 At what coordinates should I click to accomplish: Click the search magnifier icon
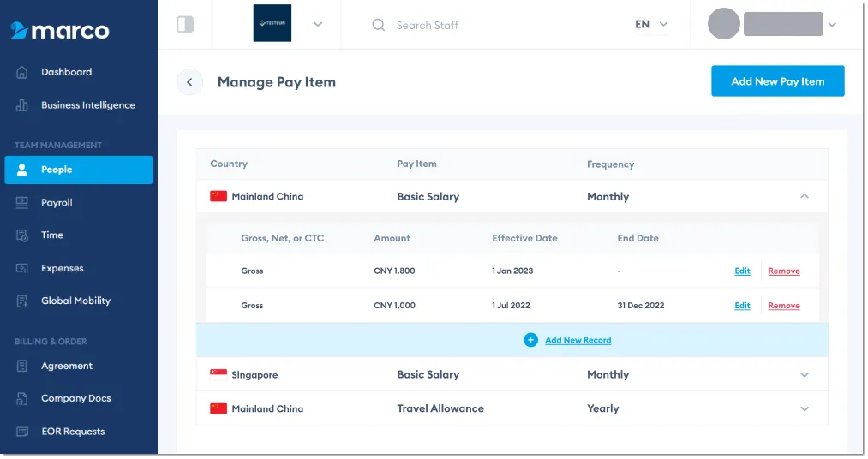[x=378, y=25]
